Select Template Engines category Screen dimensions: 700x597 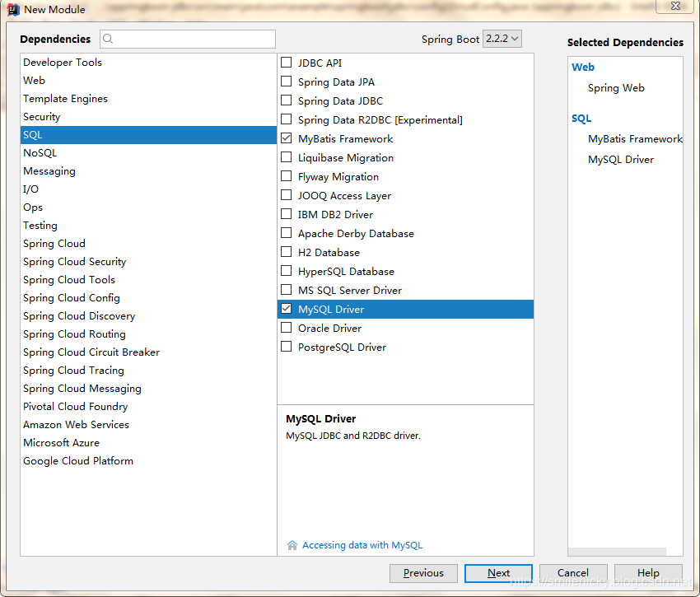(148, 99)
